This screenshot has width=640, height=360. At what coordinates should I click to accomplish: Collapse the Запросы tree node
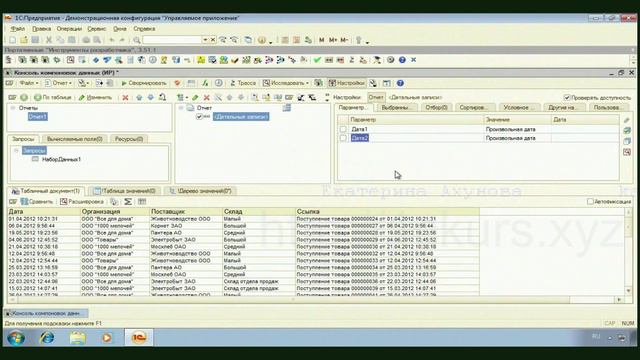(16, 151)
